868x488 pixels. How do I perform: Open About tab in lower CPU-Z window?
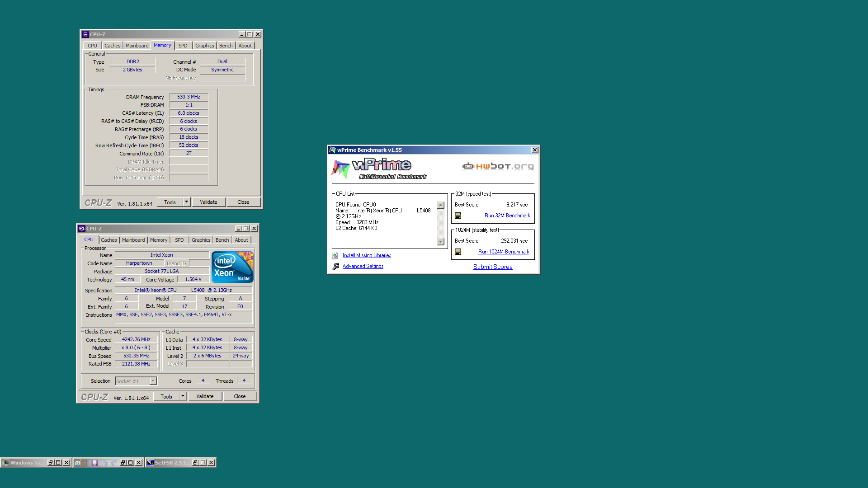click(x=241, y=240)
